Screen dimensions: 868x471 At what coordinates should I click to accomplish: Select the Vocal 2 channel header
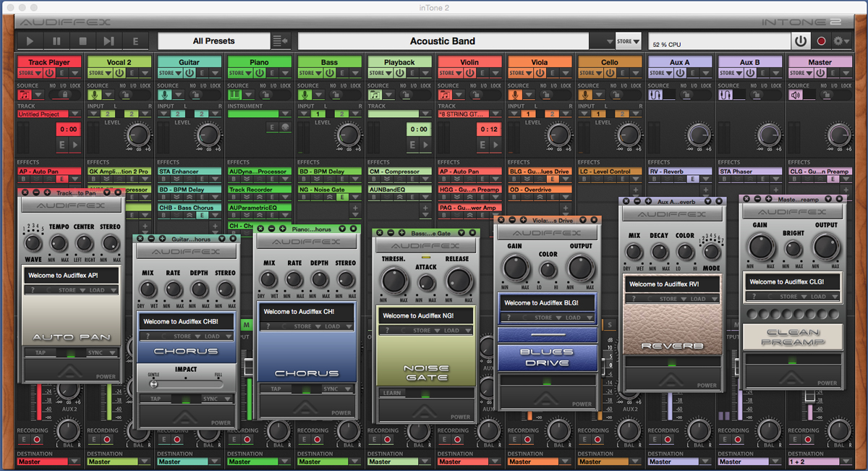pos(119,62)
